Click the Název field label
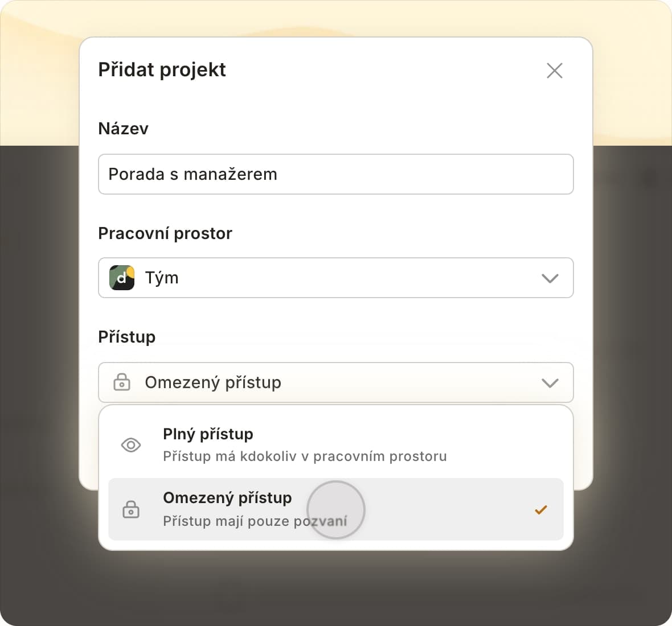 pyautogui.click(x=123, y=129)
